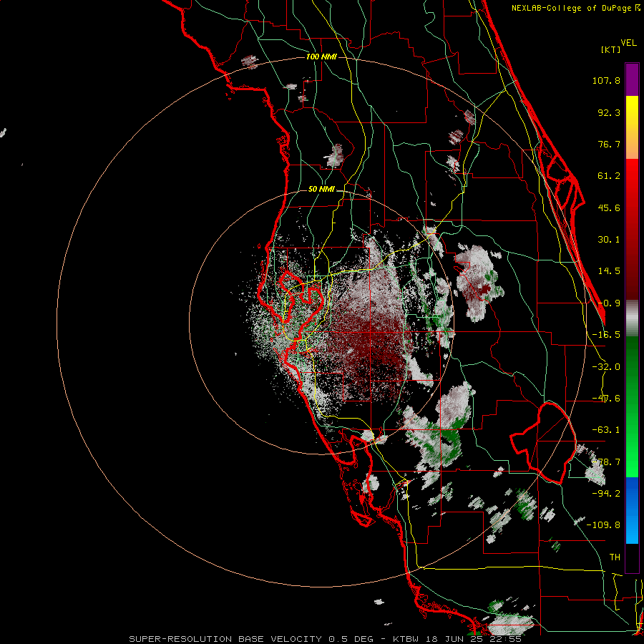Viewport: 644px width, 644px height.
Task: Select the -16.5 velocity scale label
Action: [606, 335]
